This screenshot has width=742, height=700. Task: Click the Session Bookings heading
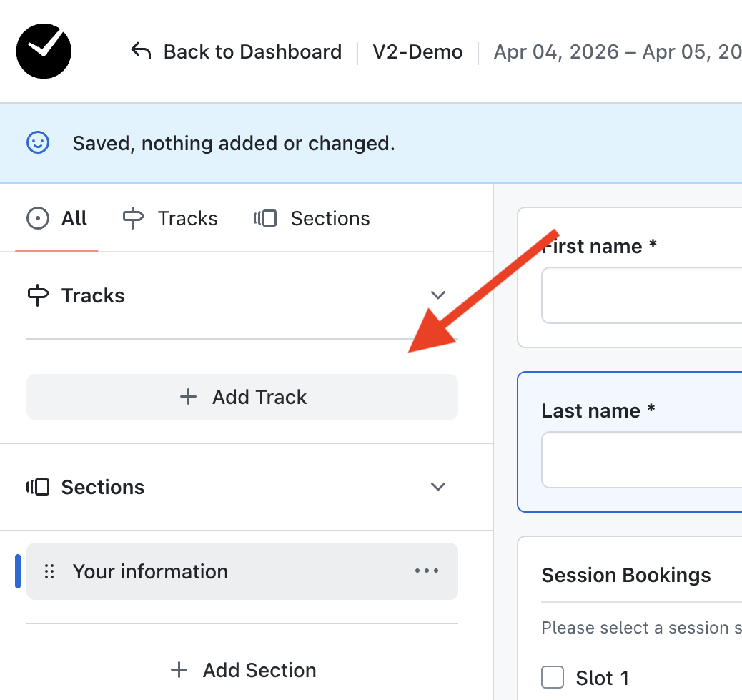626,575
